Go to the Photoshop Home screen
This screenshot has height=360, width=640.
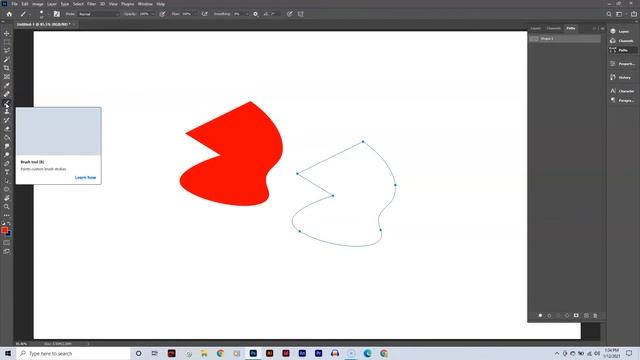pos(9,14)
